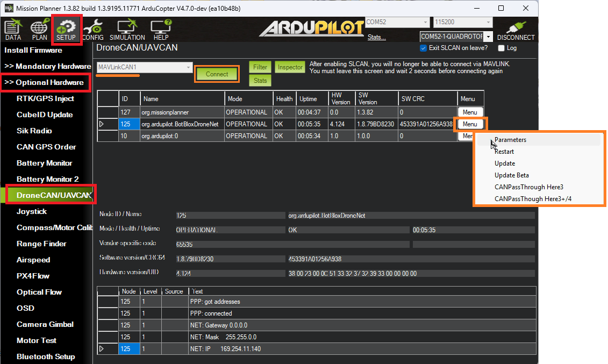Click Menu button for org.missionplanner row

469,112
